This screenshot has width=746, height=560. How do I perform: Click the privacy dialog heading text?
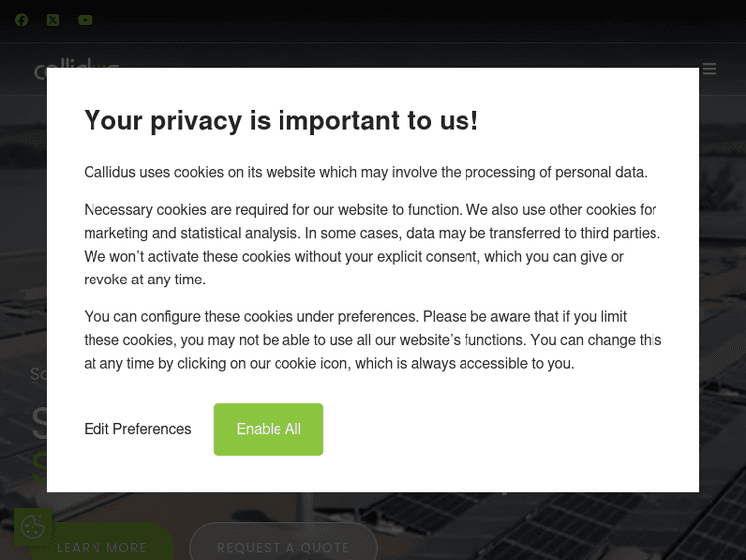[280, 121]
